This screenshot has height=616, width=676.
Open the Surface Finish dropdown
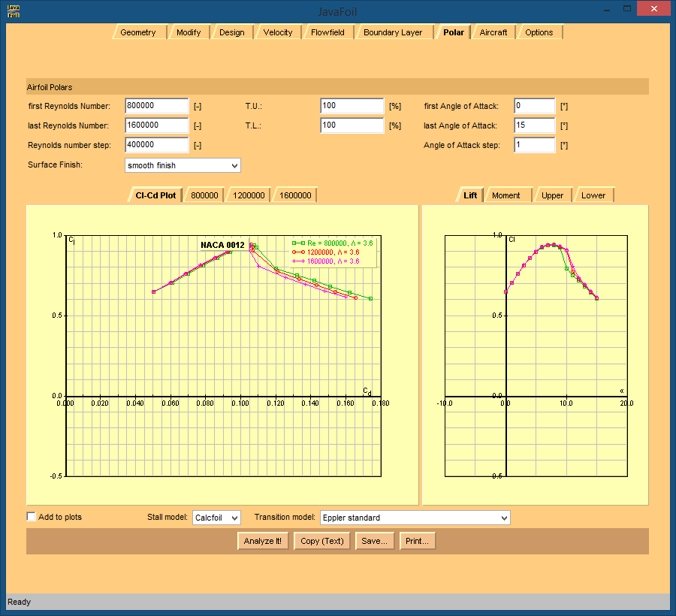[183, 165]
